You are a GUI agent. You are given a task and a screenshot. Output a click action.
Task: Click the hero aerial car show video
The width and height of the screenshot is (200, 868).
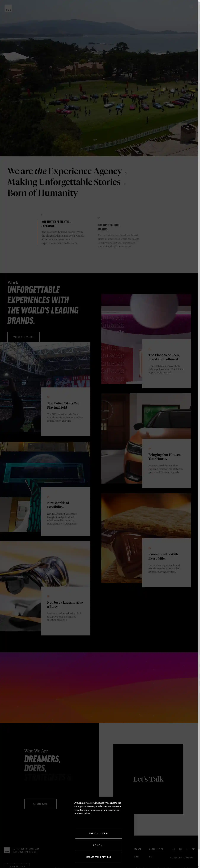click(99, 78)
